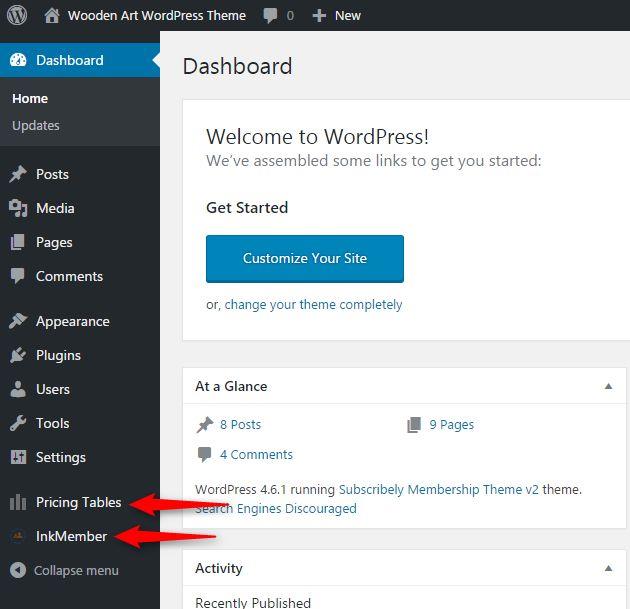Visit Wooden Art WordPress Theme site link
This screenshot has height=609, width=630.
[157, 16]
